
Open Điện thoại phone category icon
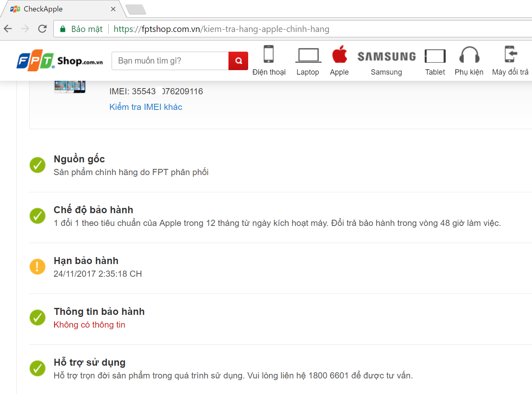[269, 54]
